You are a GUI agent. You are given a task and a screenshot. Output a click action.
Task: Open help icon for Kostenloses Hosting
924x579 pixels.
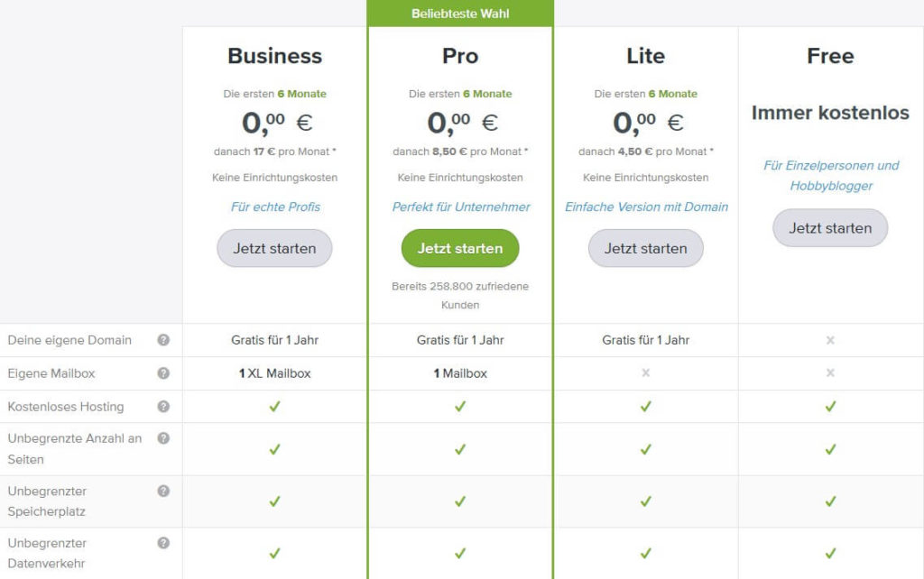click(x=163, y=407)
